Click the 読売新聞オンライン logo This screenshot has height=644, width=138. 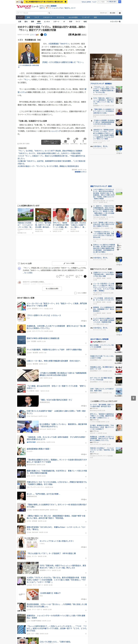tap(77, 35)
